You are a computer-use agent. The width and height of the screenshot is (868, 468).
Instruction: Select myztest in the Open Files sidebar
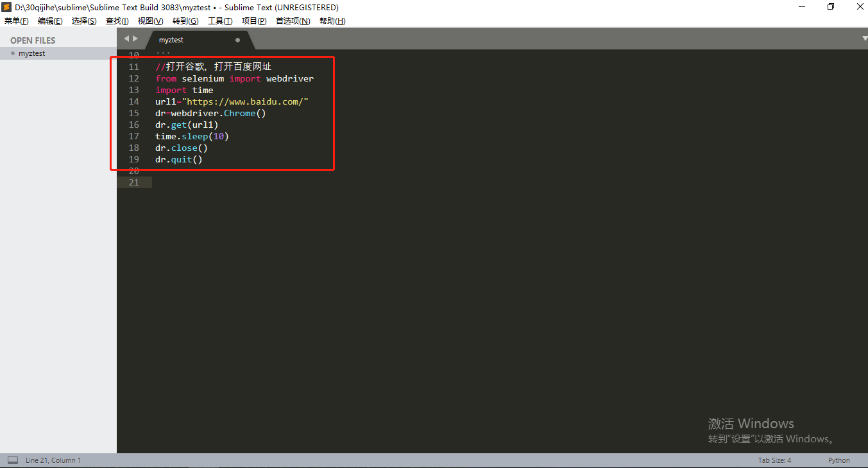pos(58,53)
